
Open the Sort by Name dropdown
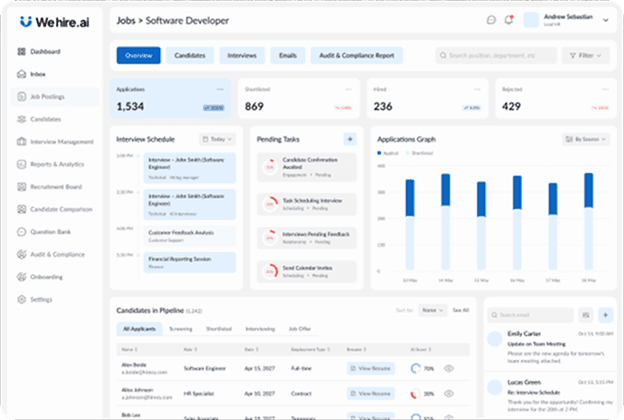pos(433,310)
